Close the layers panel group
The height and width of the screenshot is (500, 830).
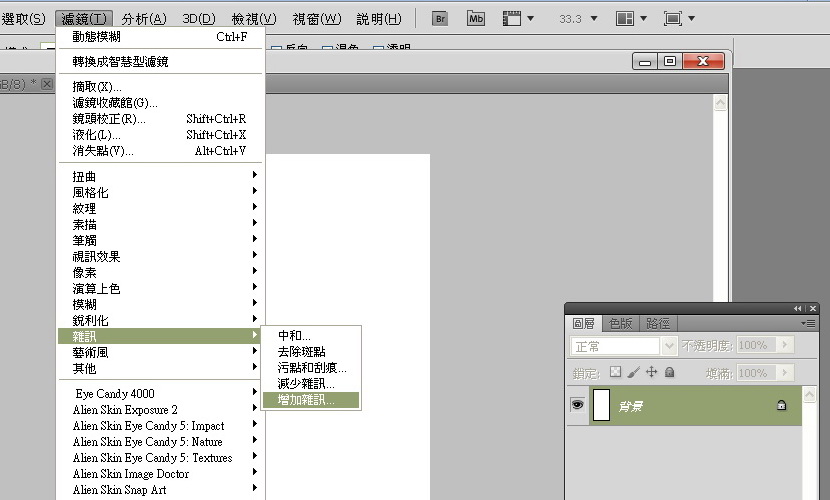point(813,308)
